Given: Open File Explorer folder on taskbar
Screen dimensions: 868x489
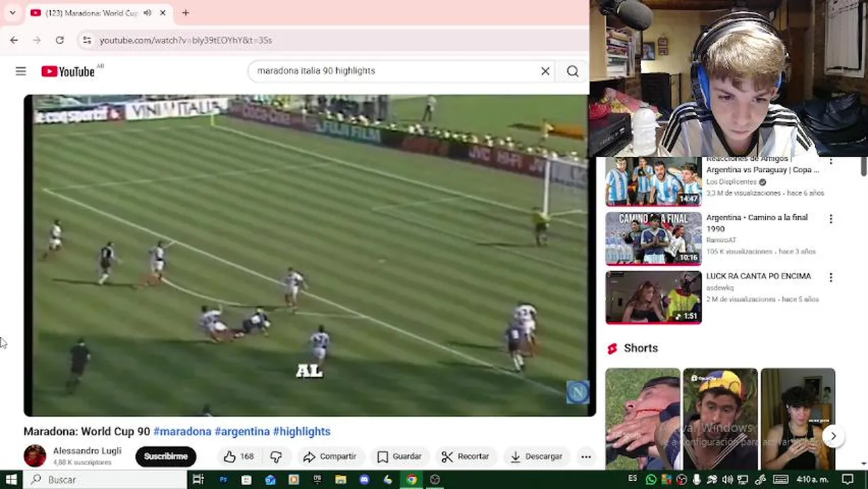Looking at the screenshot, I should point(340,479).
